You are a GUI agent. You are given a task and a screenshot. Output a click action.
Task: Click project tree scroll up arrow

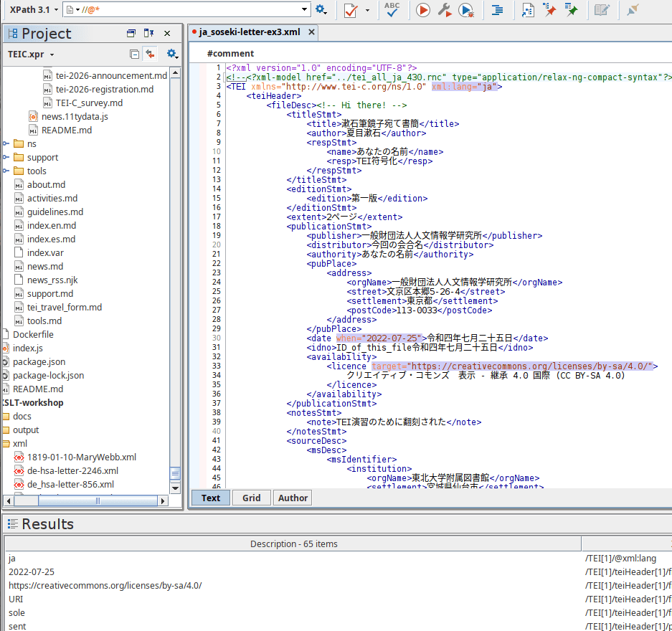pyautogui.click(x=175, y=73)
